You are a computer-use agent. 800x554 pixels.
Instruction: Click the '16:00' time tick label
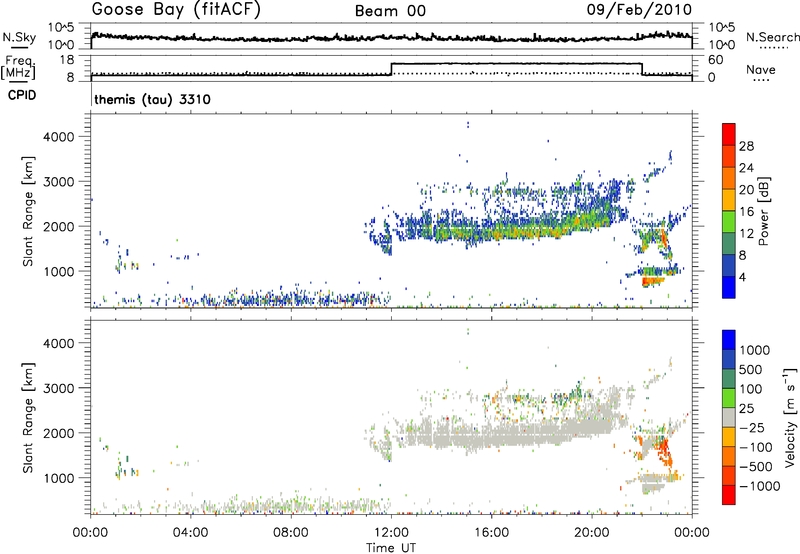point(491,533)
